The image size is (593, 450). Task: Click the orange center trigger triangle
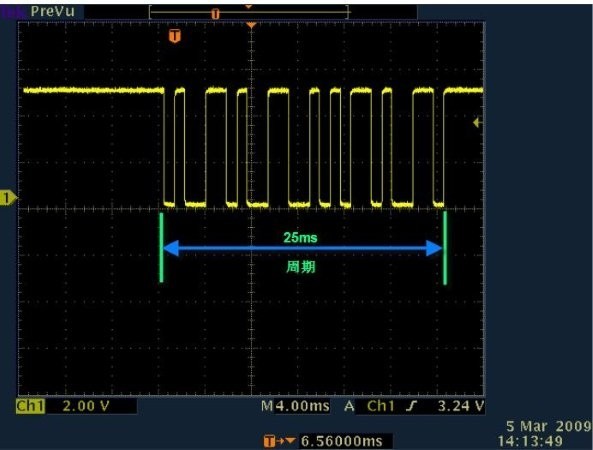coord(251,25)
